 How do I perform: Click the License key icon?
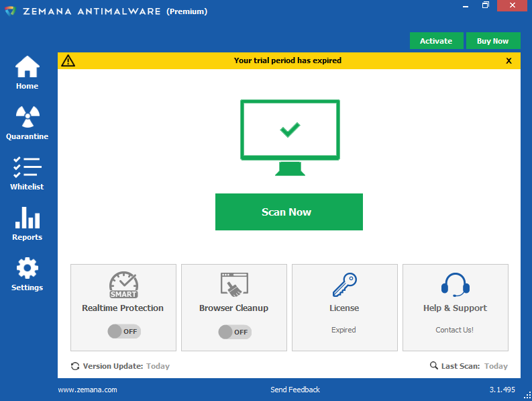click(x=345, y=285)
